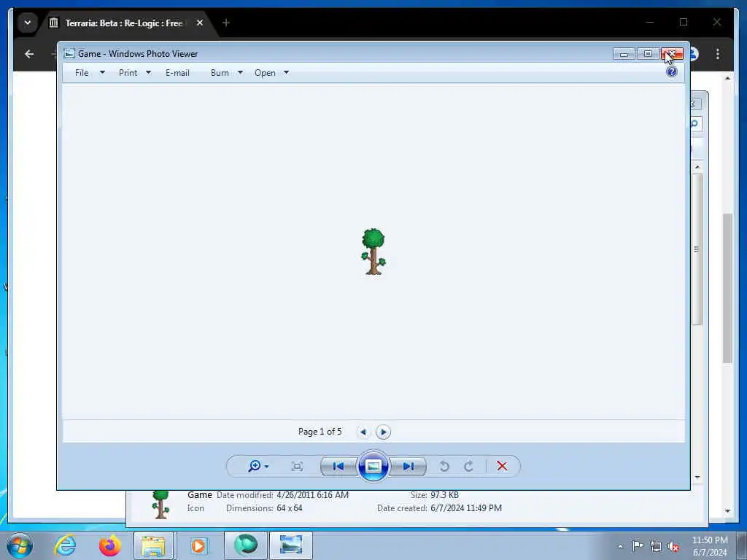Click the Explorer window scrollbar thumb
The height and width of the screenshot is (560, 747).
click(697, 249)
